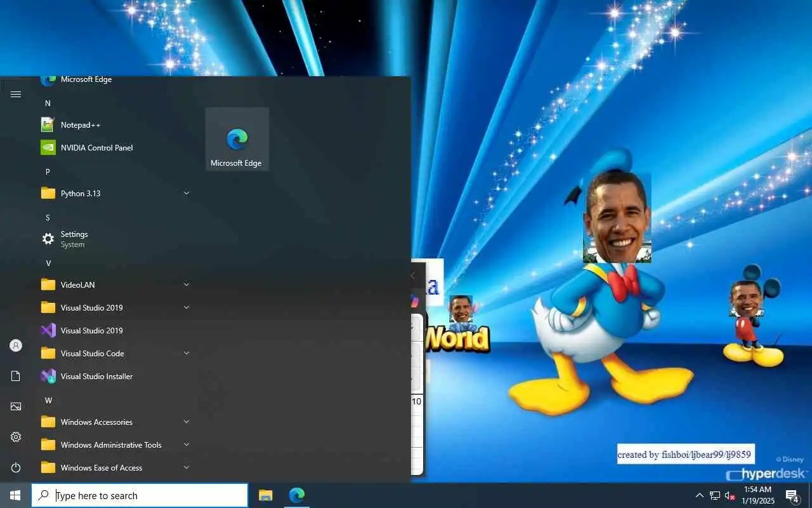Image resolution: width=812 pixels, height=508 pixels.
Task: Expand the Start menu hamburger
Action: pyautogui.click(x=16, y=95)
